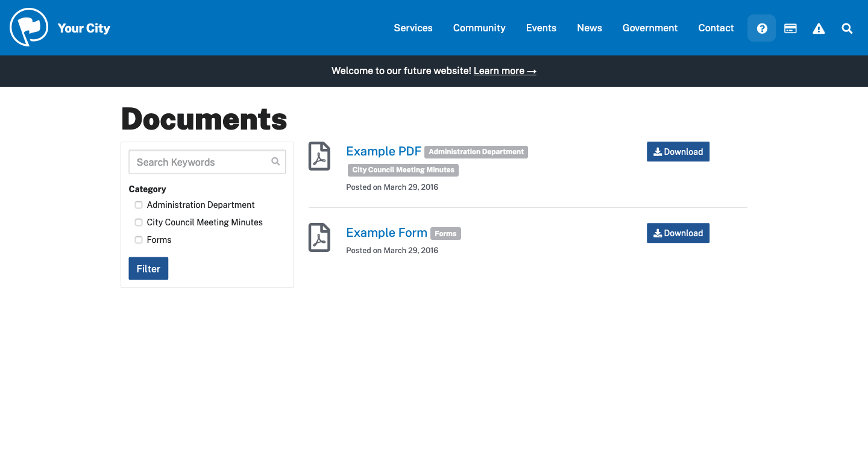The width and height of the screenshot is (868, 467).
Task: Follow the Learn more banner link
Action: click(x=505, y=71)
